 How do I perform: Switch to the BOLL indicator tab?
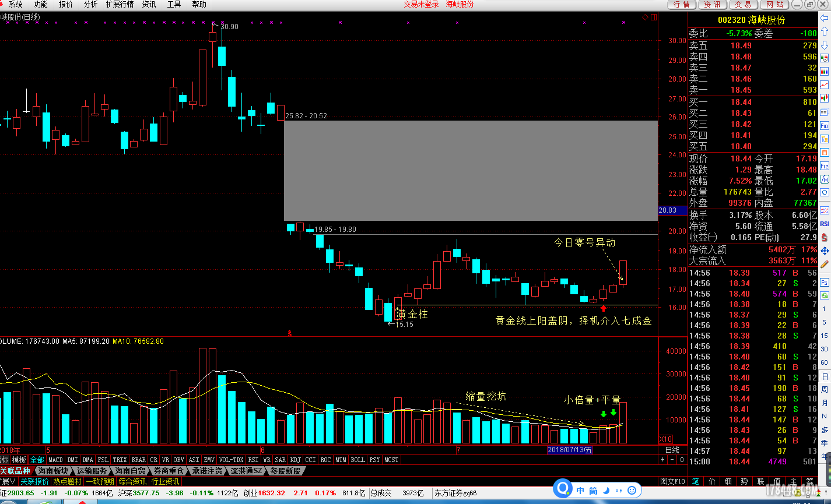pyautogui.click(x=358, y=460)
